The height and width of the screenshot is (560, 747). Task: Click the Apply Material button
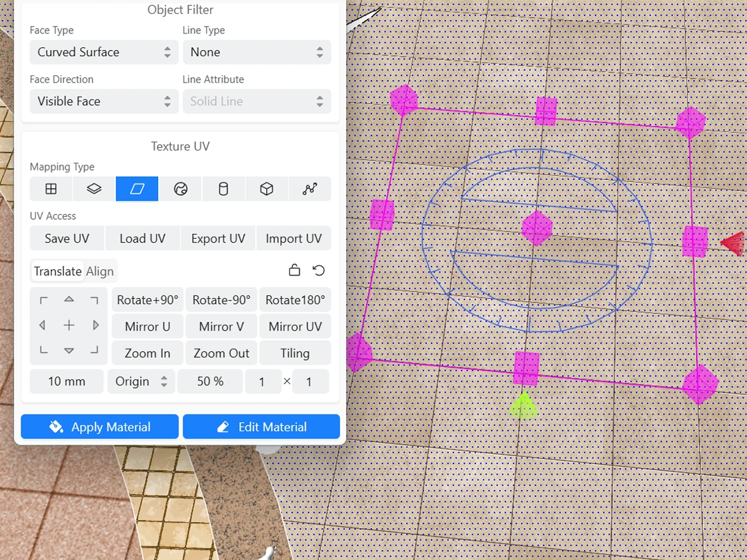(99, 427)
